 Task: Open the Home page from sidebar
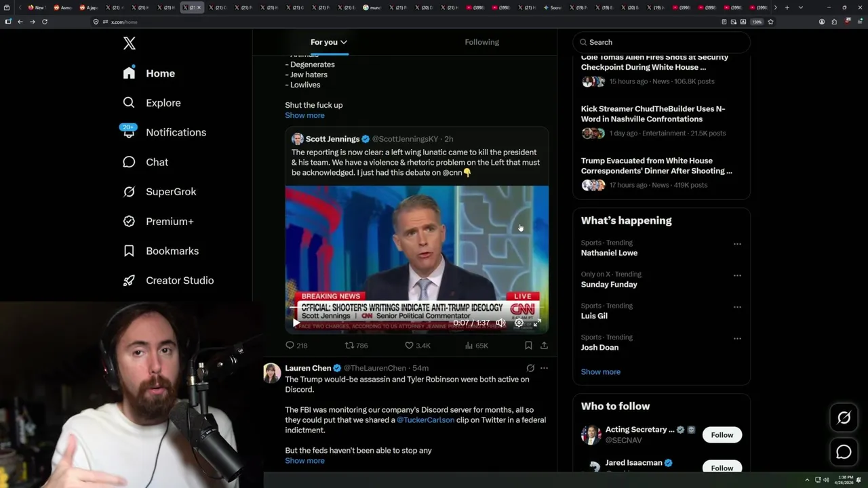click(x=149, y=73)
